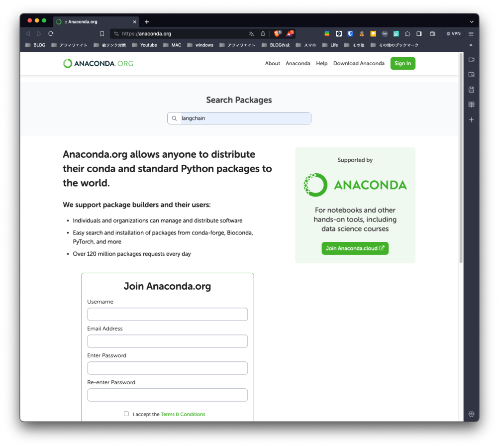Click the address bar URL anaconda.org
This screenshot has width=499, height=448.
click(x=146, y=34)
